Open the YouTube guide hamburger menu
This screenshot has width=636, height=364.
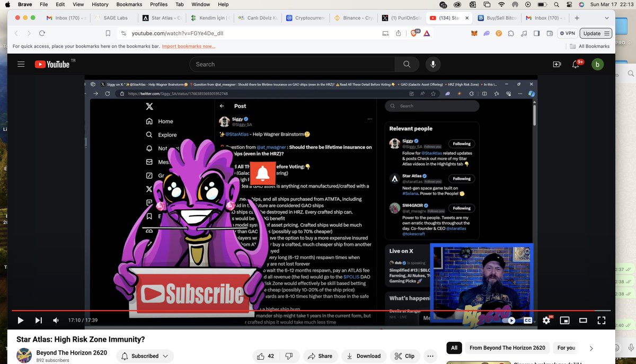[21, 64]
